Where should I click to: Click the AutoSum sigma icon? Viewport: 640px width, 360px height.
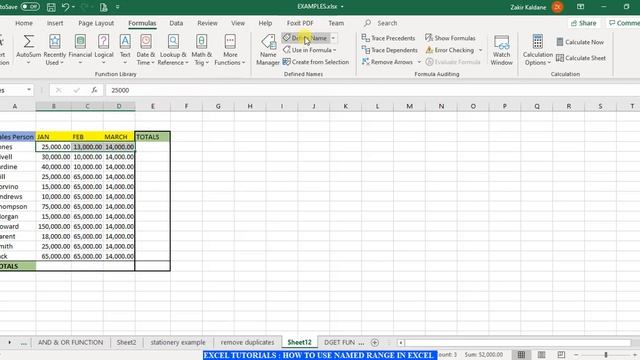29,42
